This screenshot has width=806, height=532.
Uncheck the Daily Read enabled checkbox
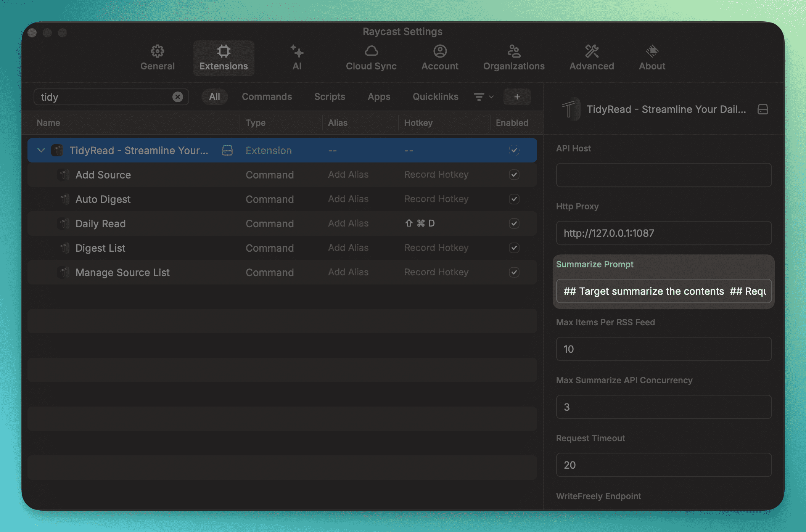coord(514,223)
